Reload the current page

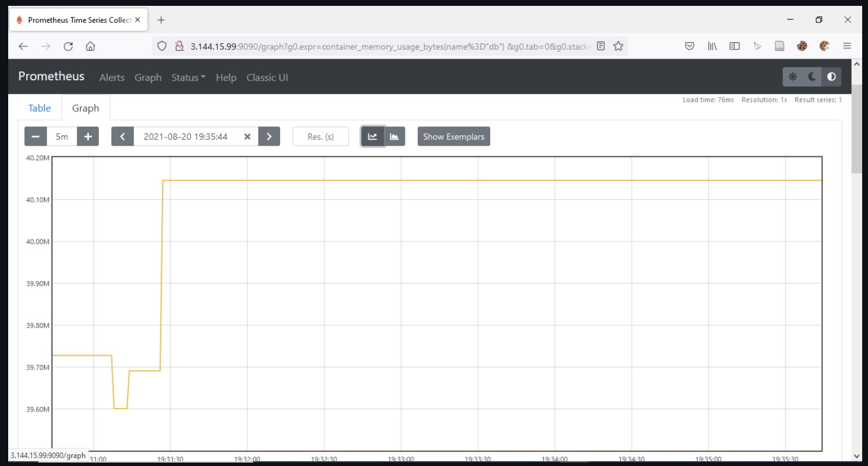(68, 46)
